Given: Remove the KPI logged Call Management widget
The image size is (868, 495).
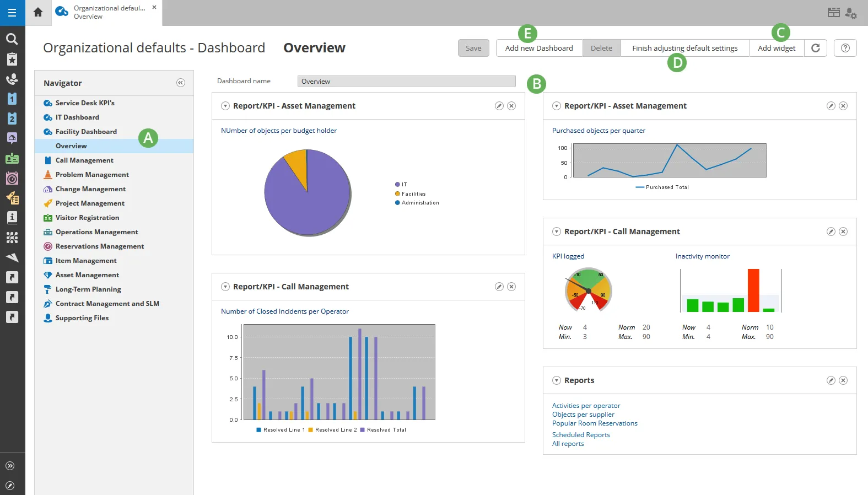Looking at the screenshot, I should pyautogui.click(x=843, y=232).
